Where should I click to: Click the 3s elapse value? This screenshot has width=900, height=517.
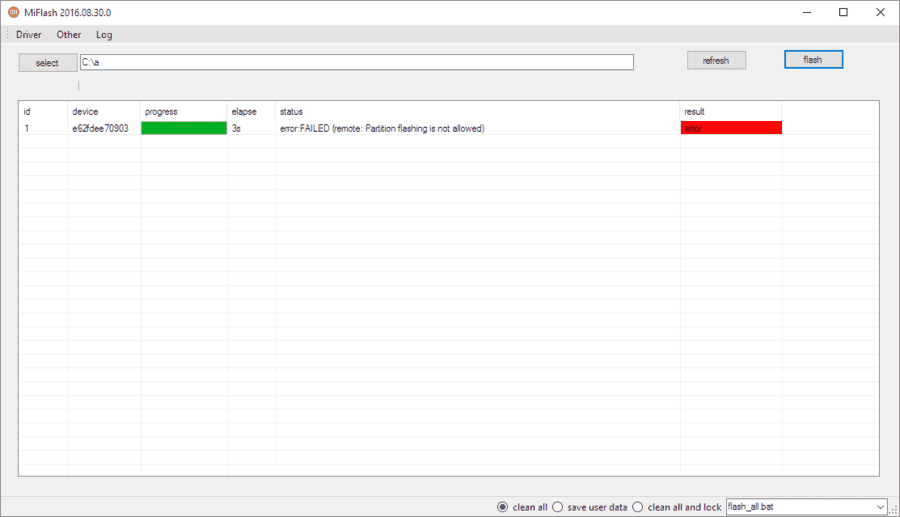click(236, 129)
